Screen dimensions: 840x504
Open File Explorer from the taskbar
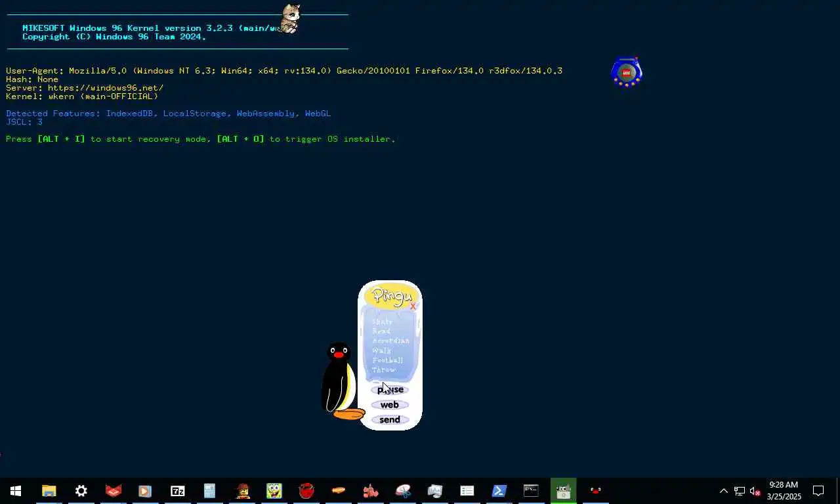[49, 491]
